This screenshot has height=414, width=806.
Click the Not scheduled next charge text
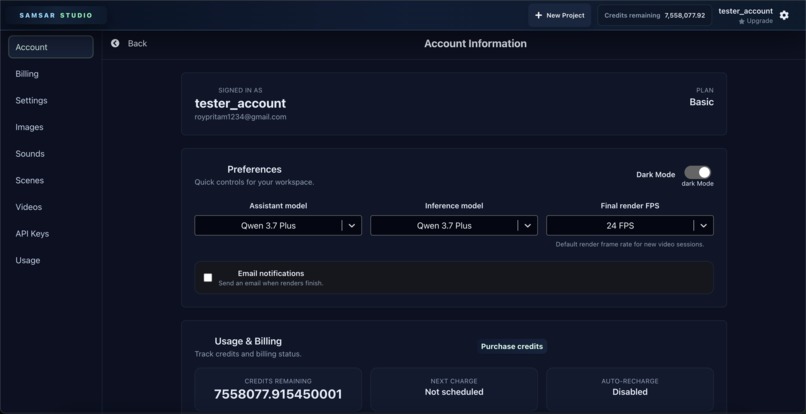point(454,392)
